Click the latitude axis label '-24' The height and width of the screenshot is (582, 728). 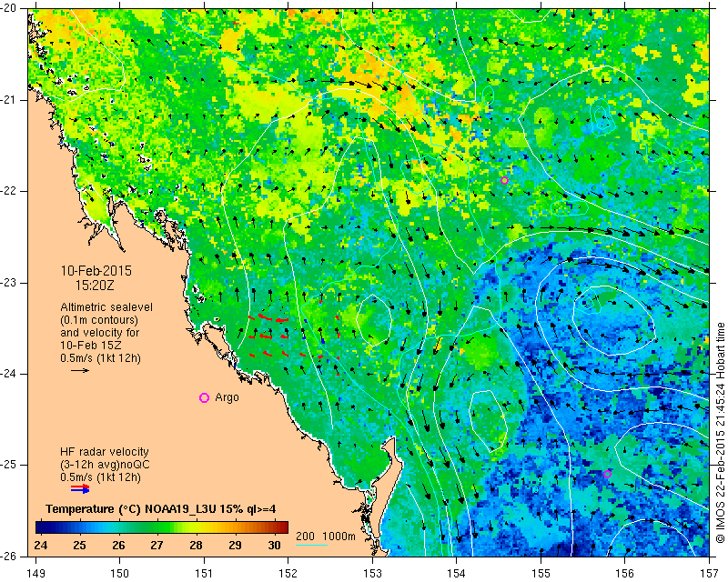8,374
